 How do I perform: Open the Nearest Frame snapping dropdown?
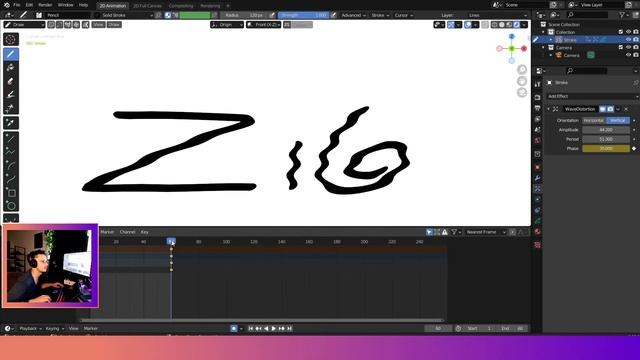(x=486, y=232)
